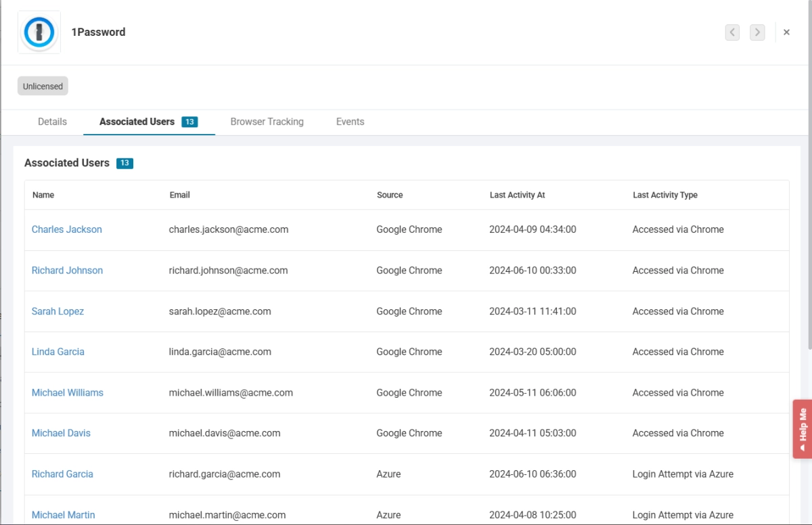812x525 pixels.
Task: Open Linda Garcia's user page
Action: pos(58,352)
